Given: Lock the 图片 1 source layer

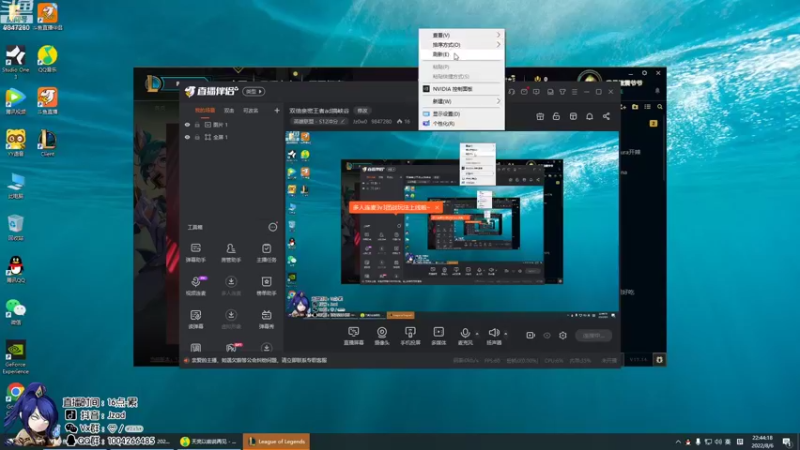Looking at the screenshot, I should point(197,124).
